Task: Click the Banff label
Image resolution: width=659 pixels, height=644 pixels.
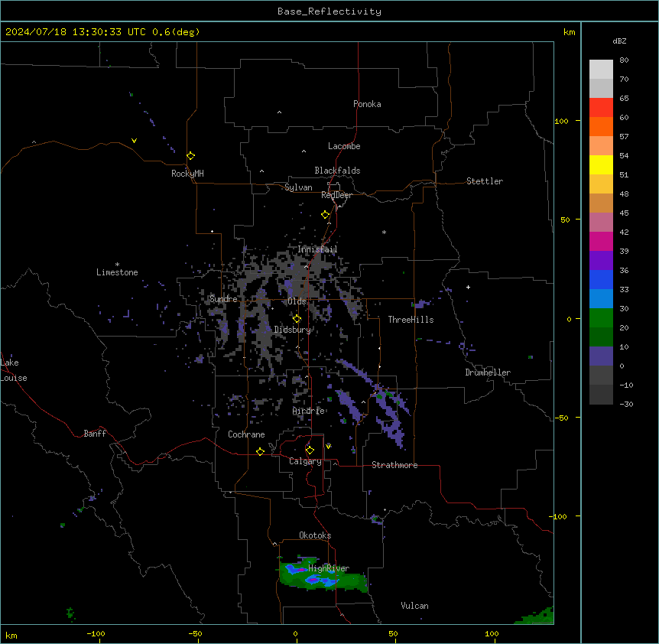Action: 95,434
